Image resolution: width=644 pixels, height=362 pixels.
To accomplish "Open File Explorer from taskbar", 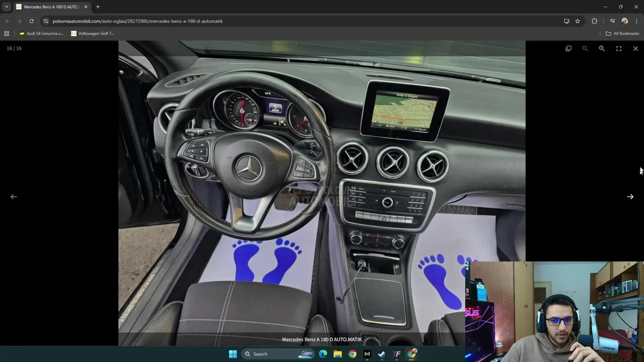I will (x=338, y=354).
